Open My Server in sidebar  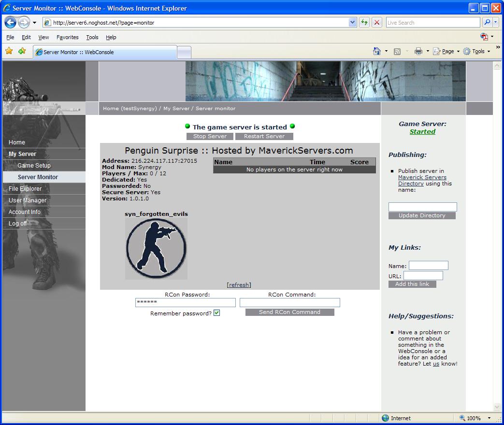(22, 154)
